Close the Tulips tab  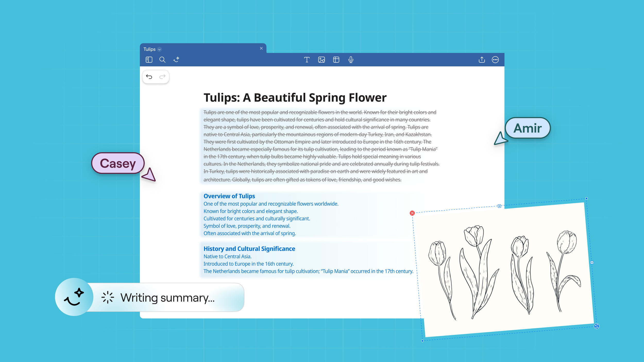[x=261, y=48]
